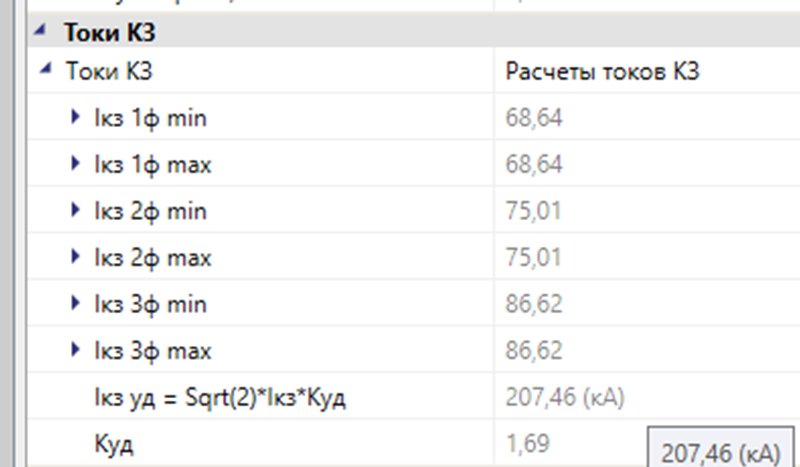Select the bold Токи КЗ category title
800x467 pixels.
coord(111,32)
